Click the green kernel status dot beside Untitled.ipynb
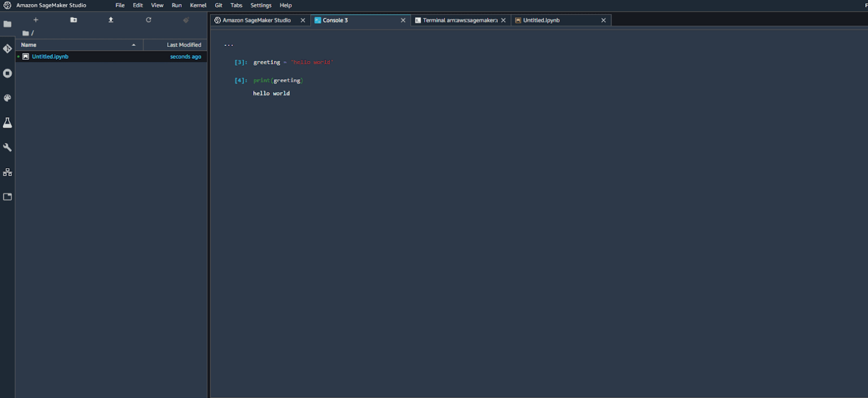This screenshot has width=868, height=398. pos(19,56)
